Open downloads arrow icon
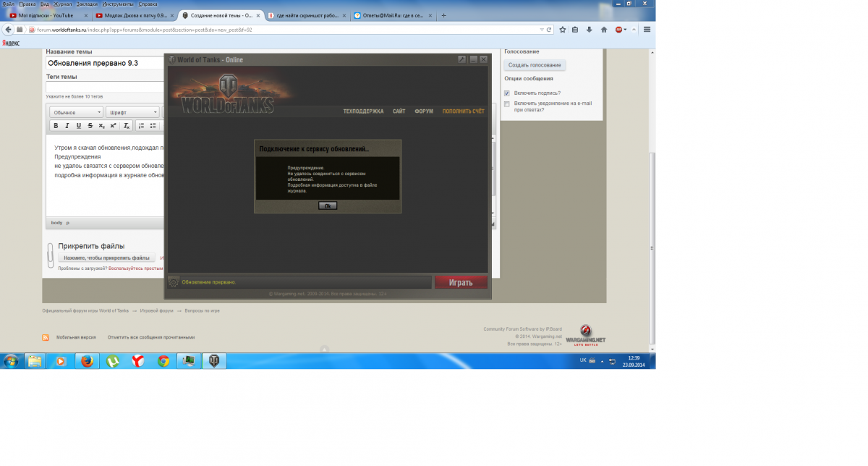The image size is (868, 466). pos(590,30)
